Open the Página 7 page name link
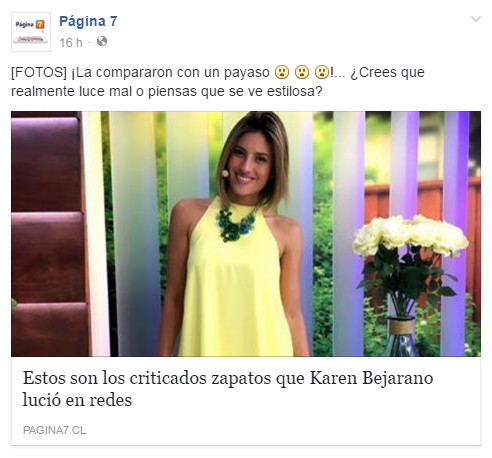The height and width of the screenshot is (458, 492). (88, 21)
